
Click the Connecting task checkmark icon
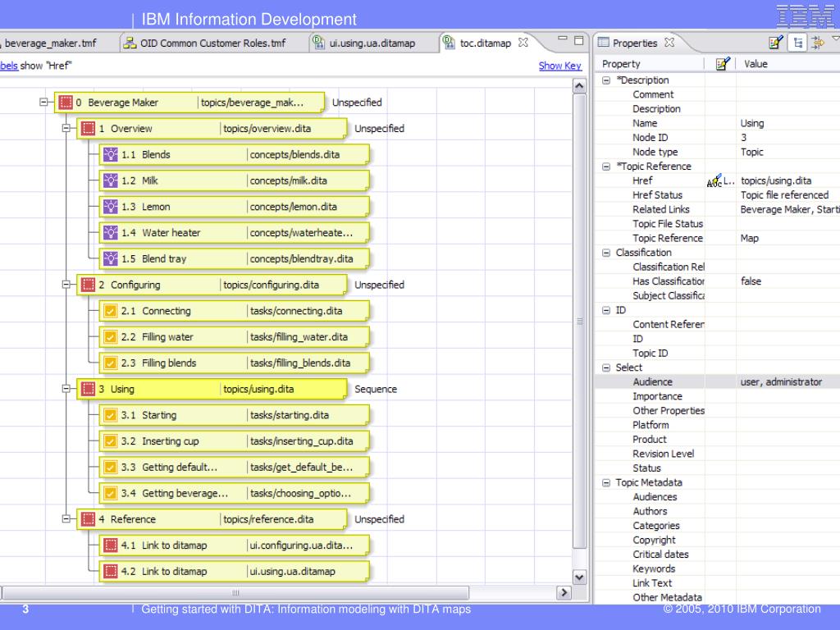pyautogui.click(x=111, y=311)
